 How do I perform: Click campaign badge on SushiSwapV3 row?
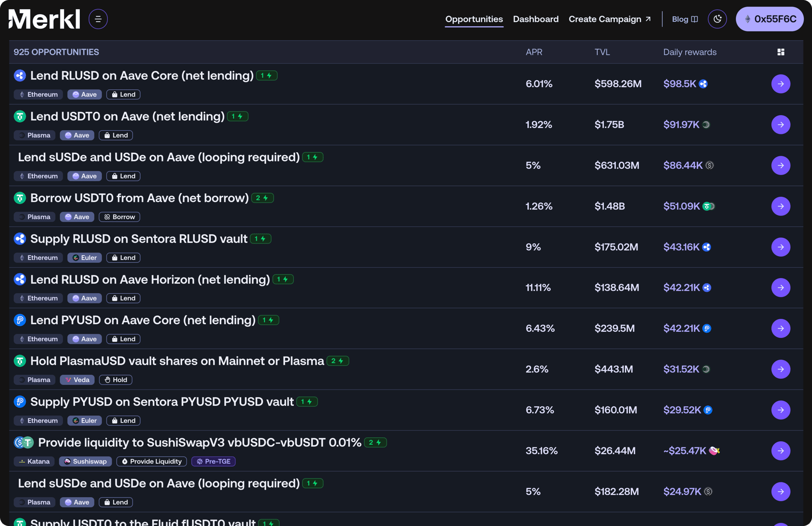[376, 443]
